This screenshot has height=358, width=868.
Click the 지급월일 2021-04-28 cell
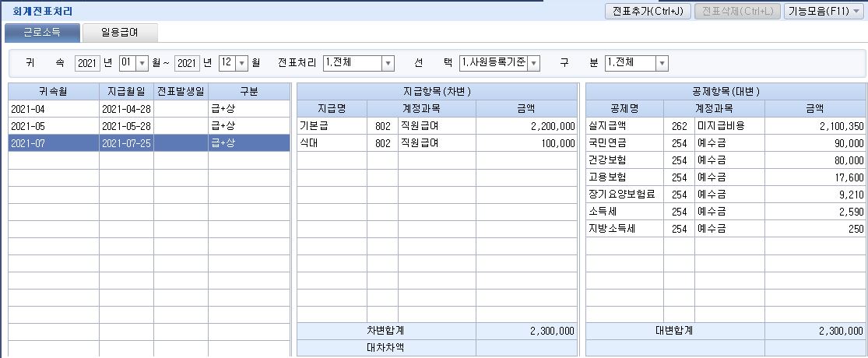126,109
